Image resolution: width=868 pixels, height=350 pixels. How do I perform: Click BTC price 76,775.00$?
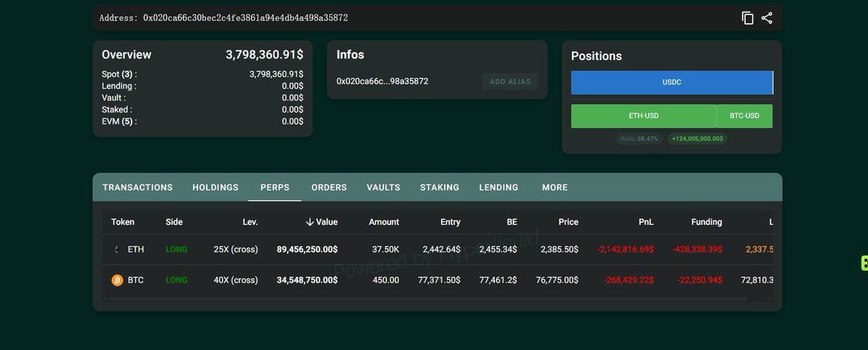tap(557, 280)
